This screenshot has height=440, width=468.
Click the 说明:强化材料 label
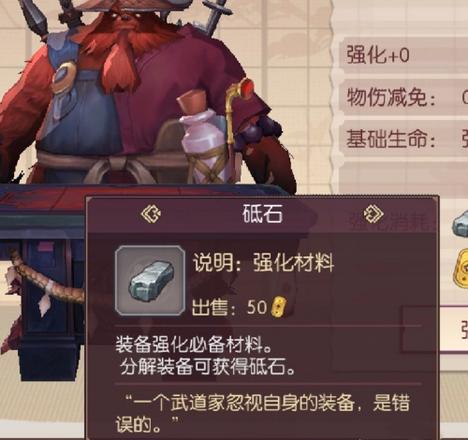[x=263, y=263]
